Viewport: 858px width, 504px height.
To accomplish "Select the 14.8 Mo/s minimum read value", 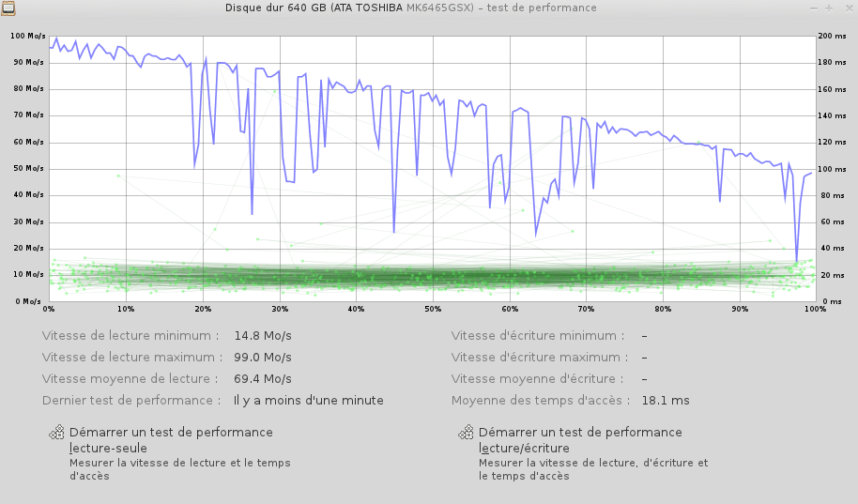I will [x=262, y=336].
